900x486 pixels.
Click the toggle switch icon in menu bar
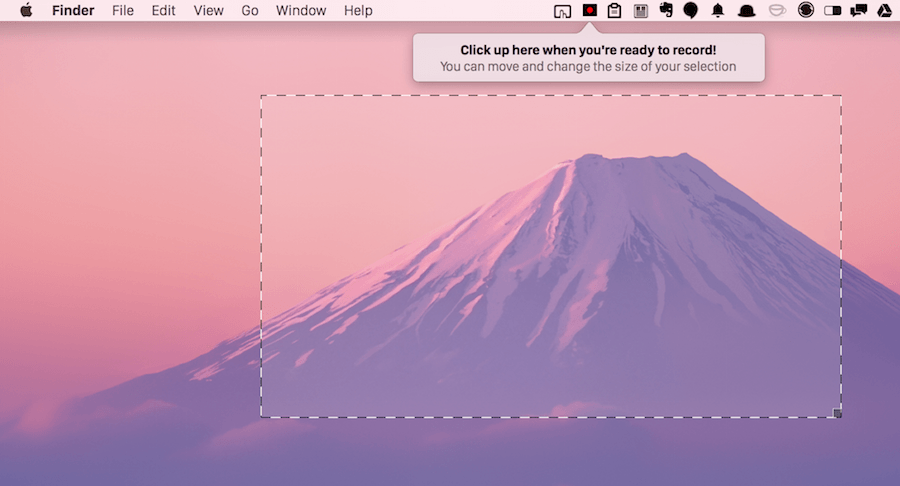tap(832, 11)
